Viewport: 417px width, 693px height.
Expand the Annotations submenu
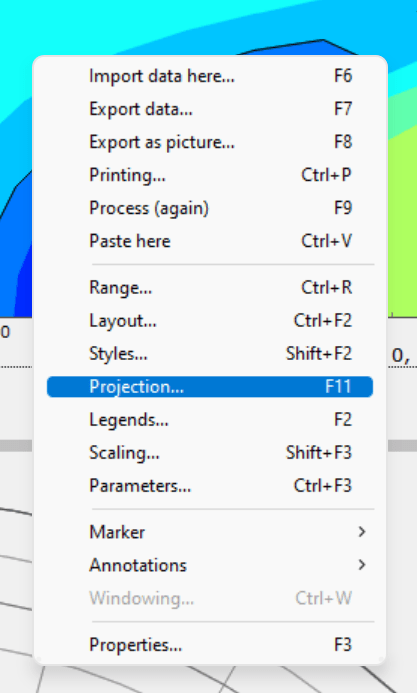pyautogui.click(x=210, y=565)
